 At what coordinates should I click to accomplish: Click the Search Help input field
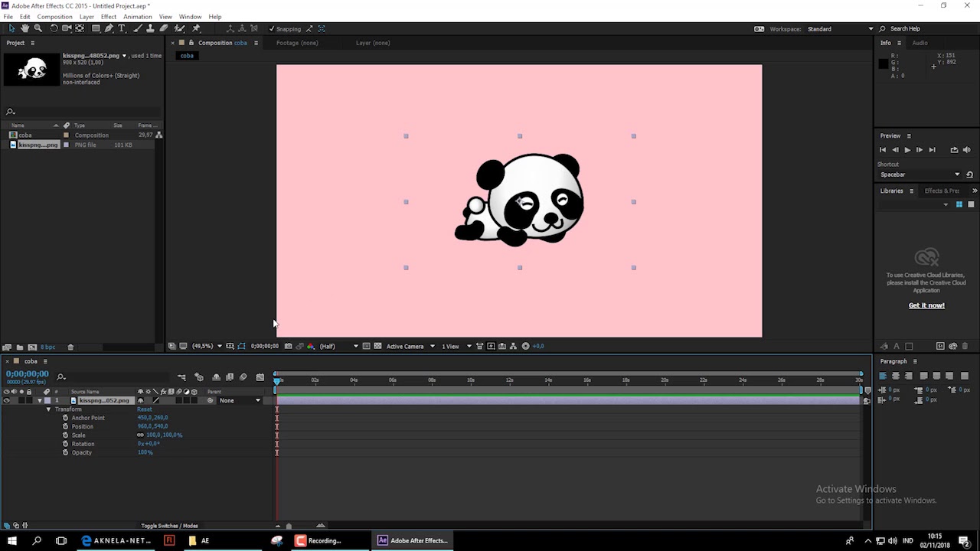click(x=926, y=29)
